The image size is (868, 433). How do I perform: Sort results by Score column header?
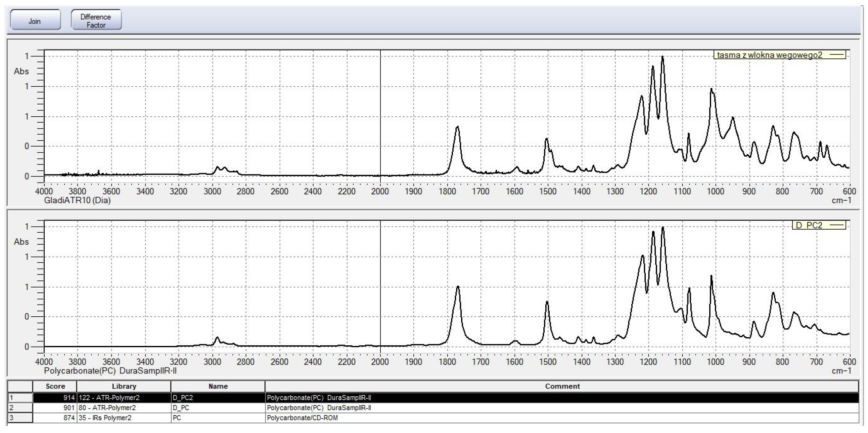tap(55, 387)
